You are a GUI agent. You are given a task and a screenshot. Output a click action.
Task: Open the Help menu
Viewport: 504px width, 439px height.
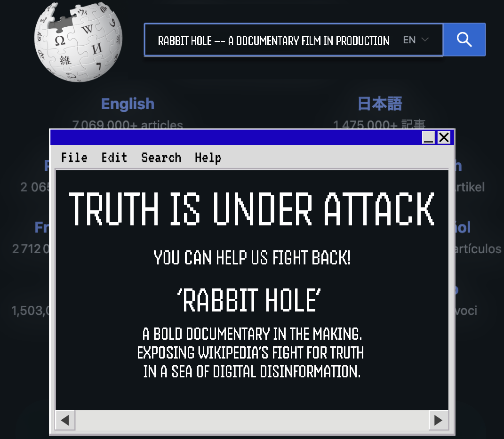[208, 158]
